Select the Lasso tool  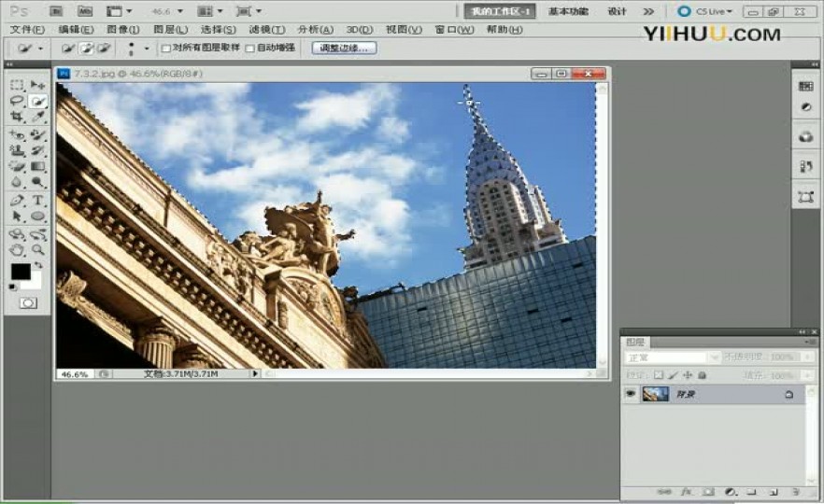tap(18, 100)
